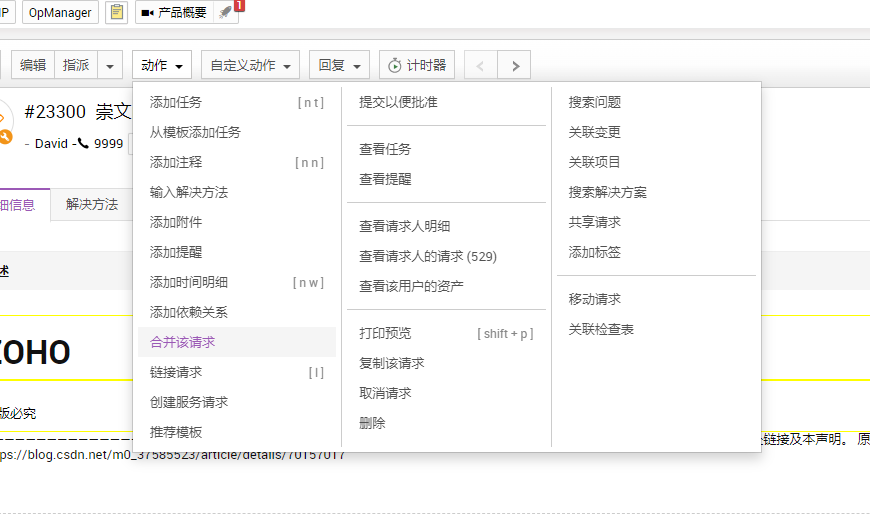Image resolution: width=870 pixels, height=516 pixels.
Task: Go to previous request arrow
Action: pos(481,66)
